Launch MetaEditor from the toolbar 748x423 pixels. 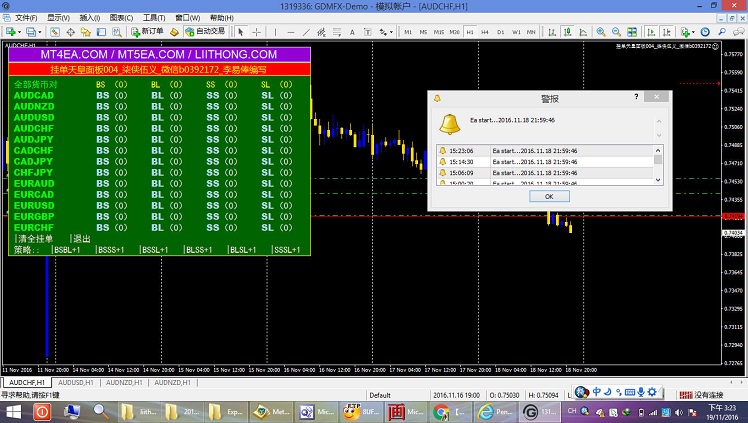coord(175,31)
